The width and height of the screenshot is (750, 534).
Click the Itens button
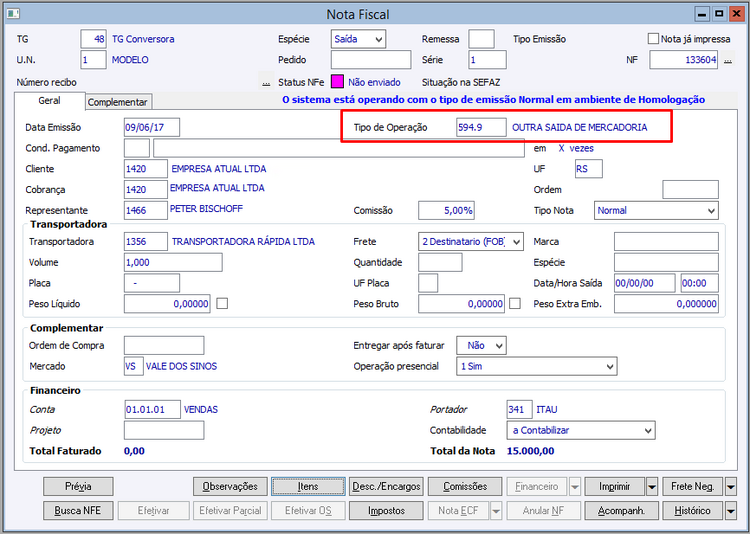pos(308,487)
